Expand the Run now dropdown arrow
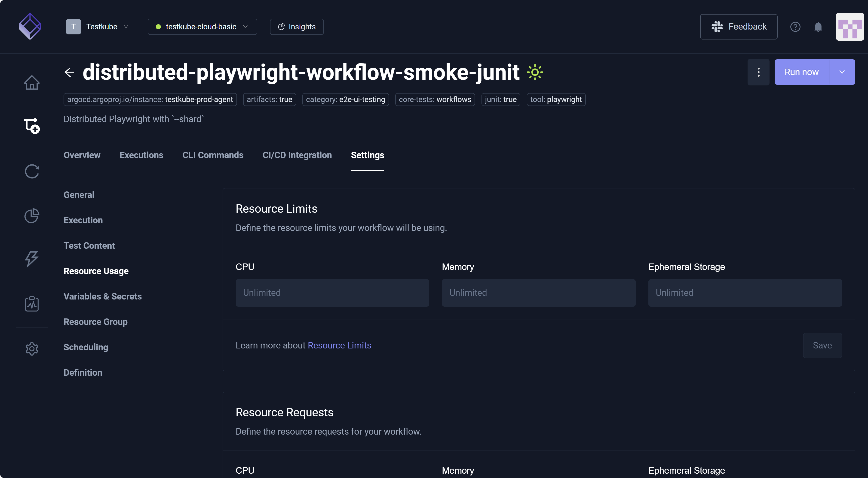The height and width of the screenshot is (478, 868). pyautogui.click(x=842, y=72)
